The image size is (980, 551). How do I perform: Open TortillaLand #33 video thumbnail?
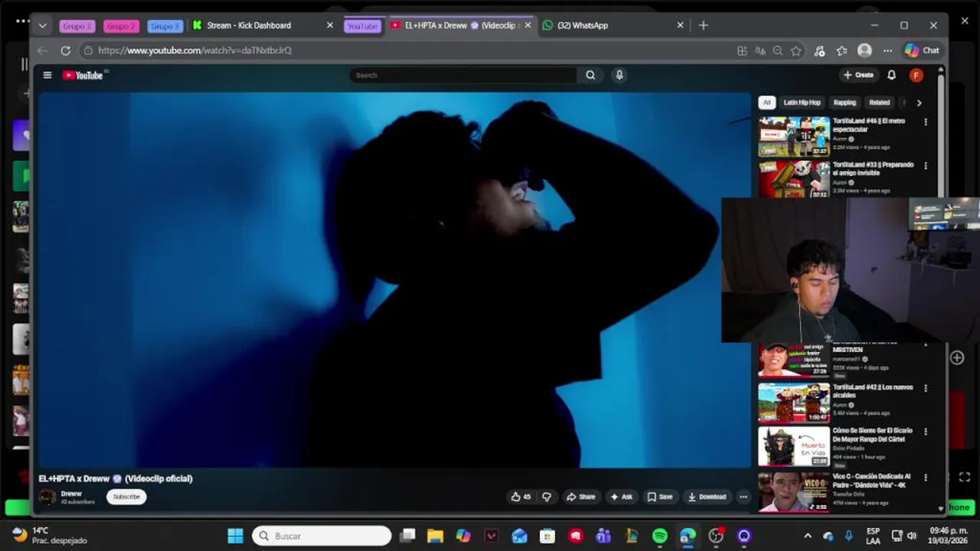pyautogui.click(x=794, y=180)
